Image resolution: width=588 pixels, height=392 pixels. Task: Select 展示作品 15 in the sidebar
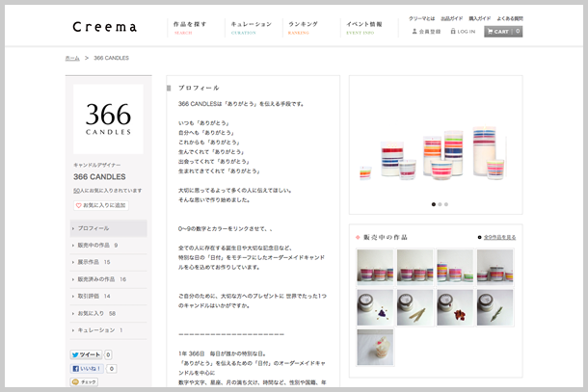[x=108, y=262]
